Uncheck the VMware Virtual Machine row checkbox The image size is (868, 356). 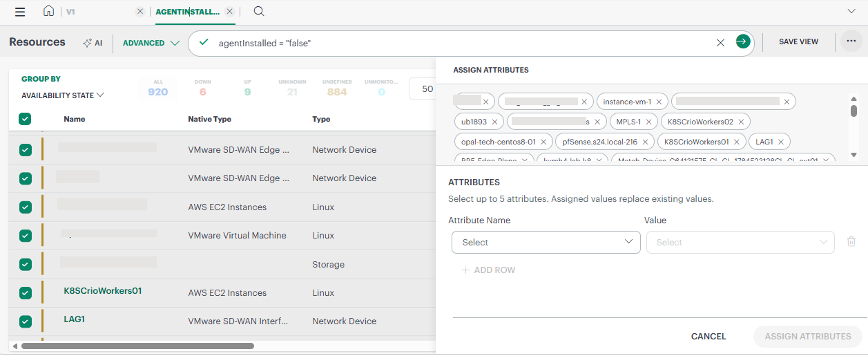[26, 236]
